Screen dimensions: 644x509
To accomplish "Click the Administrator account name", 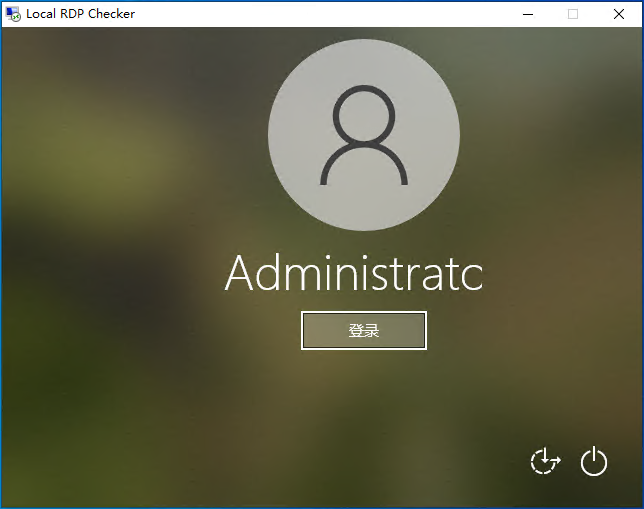I will (354, 273).
